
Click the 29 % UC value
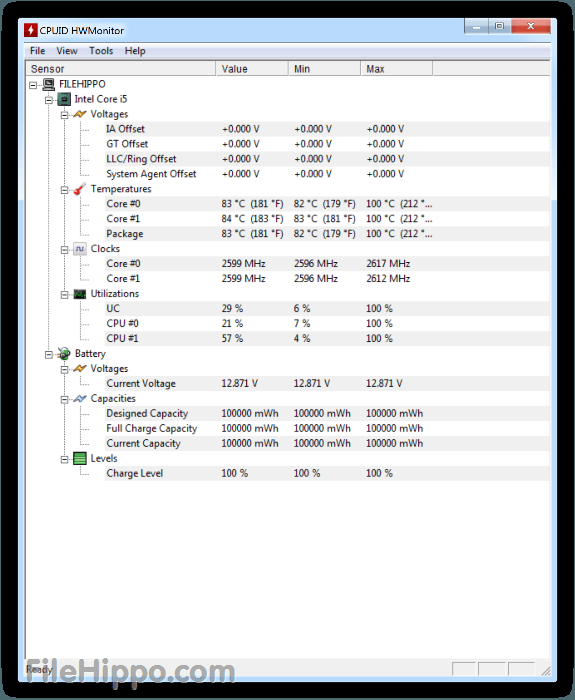point(232,308)
